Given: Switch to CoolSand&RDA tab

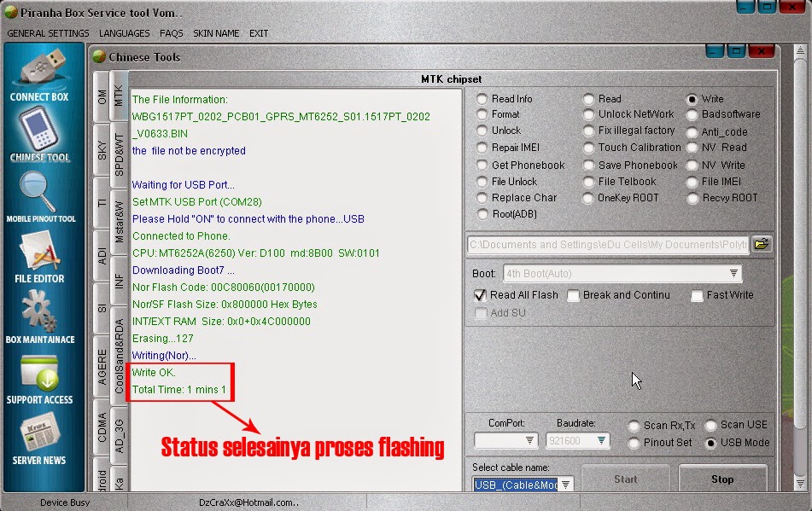Looking at the screenshot, I should point(119,357).
